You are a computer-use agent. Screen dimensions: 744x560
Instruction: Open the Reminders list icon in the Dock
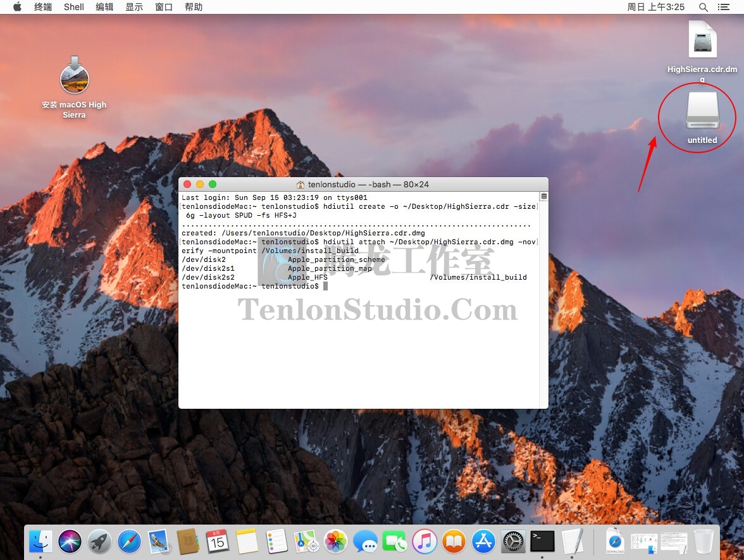[276, 542]
